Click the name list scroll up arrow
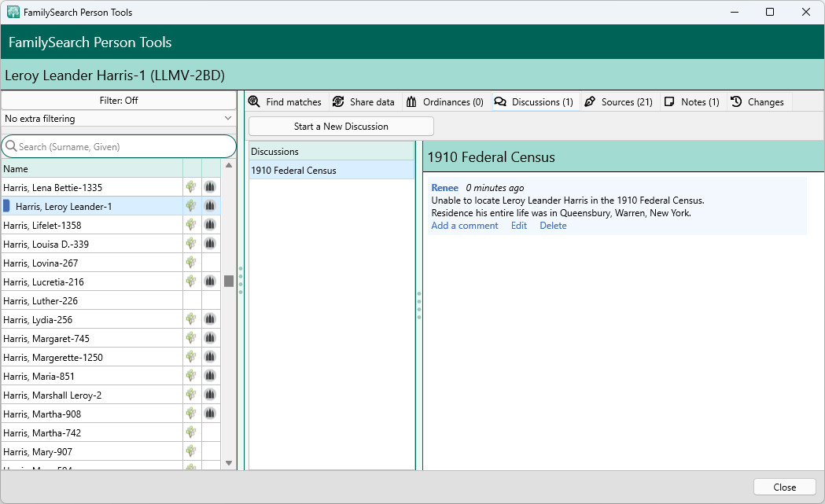825x504 pixels. tap(229, 165)
